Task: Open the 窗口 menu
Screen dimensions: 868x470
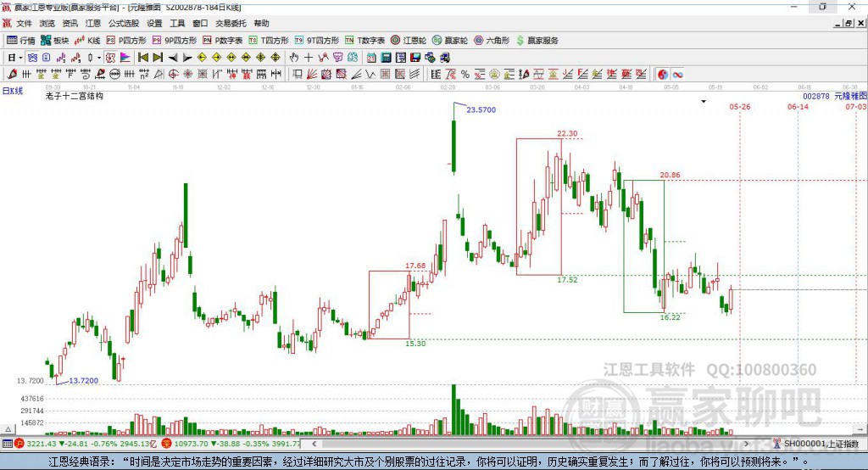Action: point(200,23)
